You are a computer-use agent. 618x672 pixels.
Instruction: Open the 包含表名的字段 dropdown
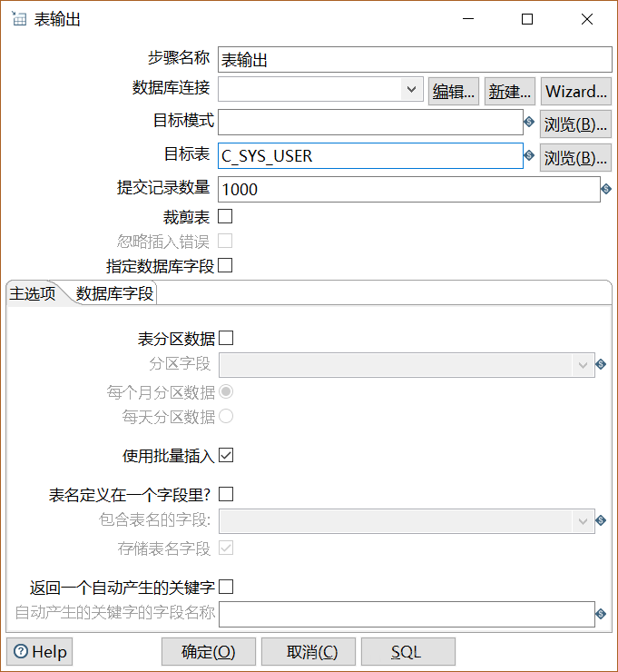407,521
